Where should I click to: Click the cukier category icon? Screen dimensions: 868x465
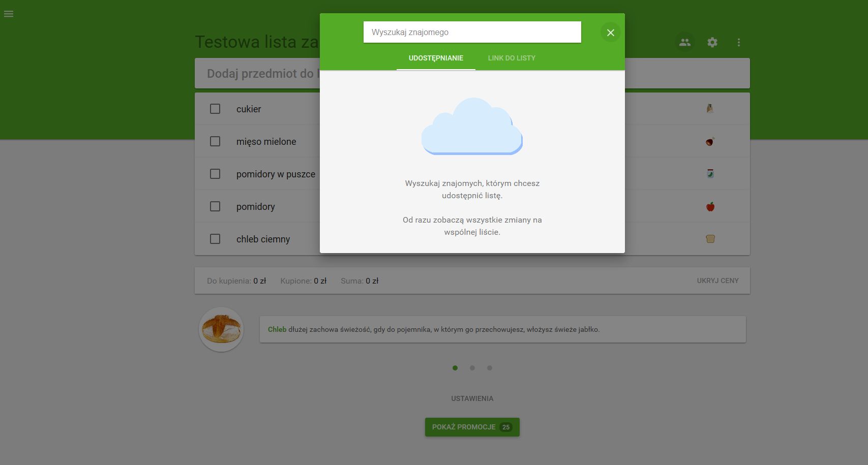(710, 108)
